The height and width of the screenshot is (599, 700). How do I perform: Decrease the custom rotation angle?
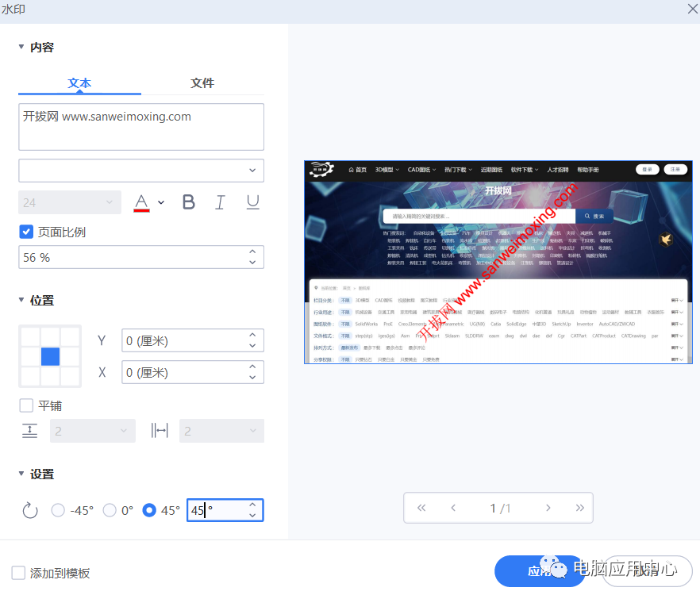pos(252,516)
